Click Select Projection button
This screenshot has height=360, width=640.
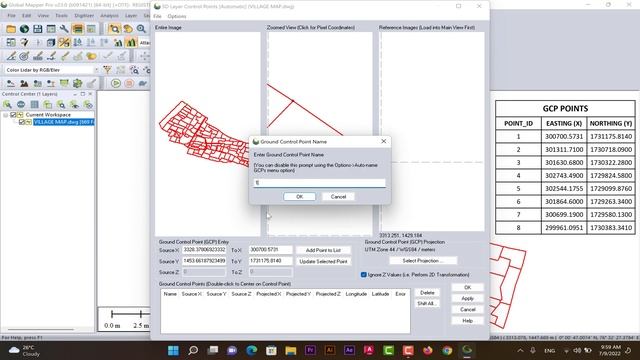pos(423,260)
